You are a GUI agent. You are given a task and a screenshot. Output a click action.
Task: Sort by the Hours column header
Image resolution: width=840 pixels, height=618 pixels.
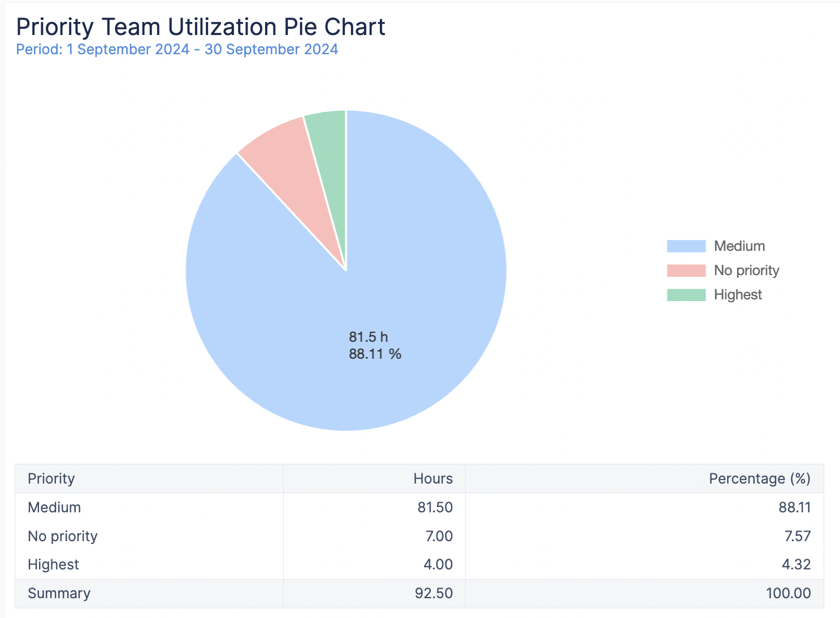(x=432, y=478)
